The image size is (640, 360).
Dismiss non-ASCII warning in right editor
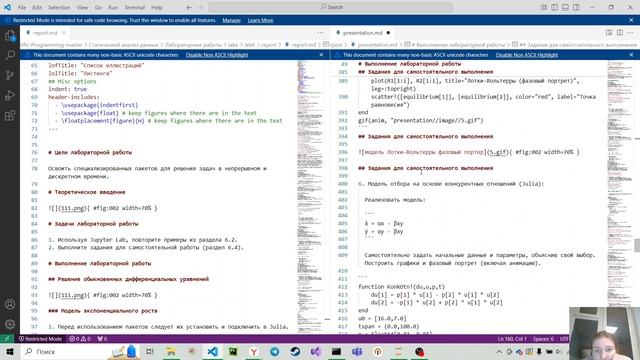(x=631, y=55)
